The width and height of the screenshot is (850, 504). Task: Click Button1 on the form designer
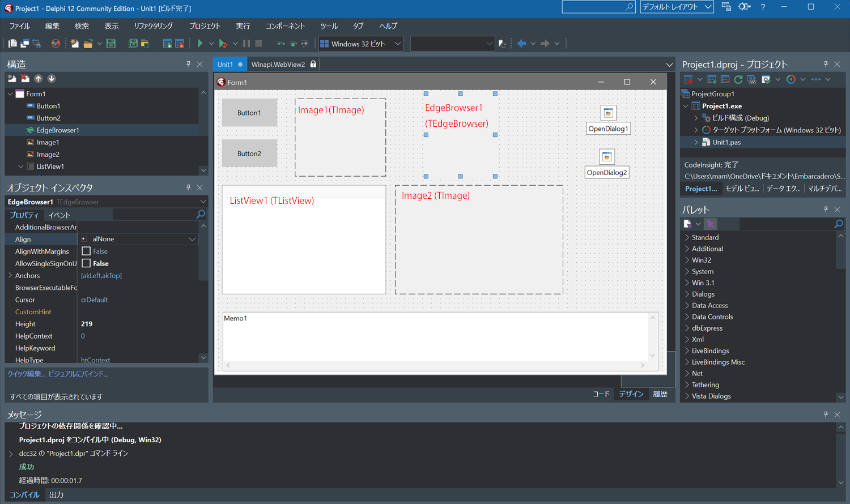coord(249,113)
